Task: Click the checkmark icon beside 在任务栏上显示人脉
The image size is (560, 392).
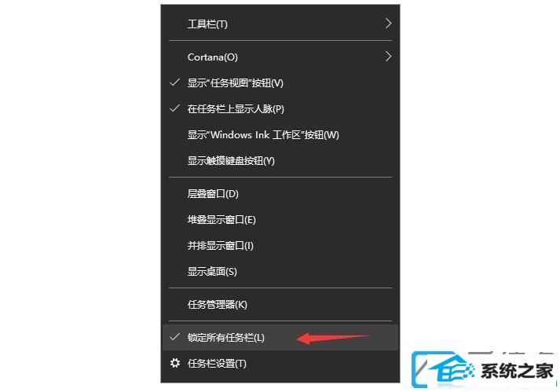Action: click(174, 108)
